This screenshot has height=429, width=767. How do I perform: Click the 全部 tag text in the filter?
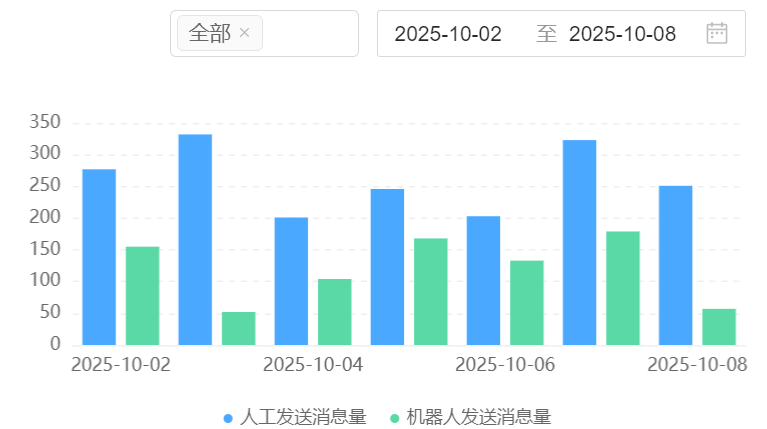coord(209,34)
